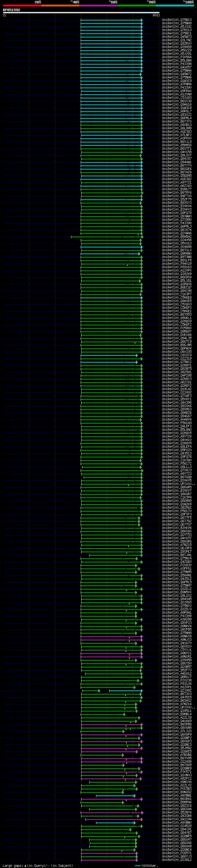Click UniRef100_B6SX38 label

pyautogui.click(x=177, y=101)
